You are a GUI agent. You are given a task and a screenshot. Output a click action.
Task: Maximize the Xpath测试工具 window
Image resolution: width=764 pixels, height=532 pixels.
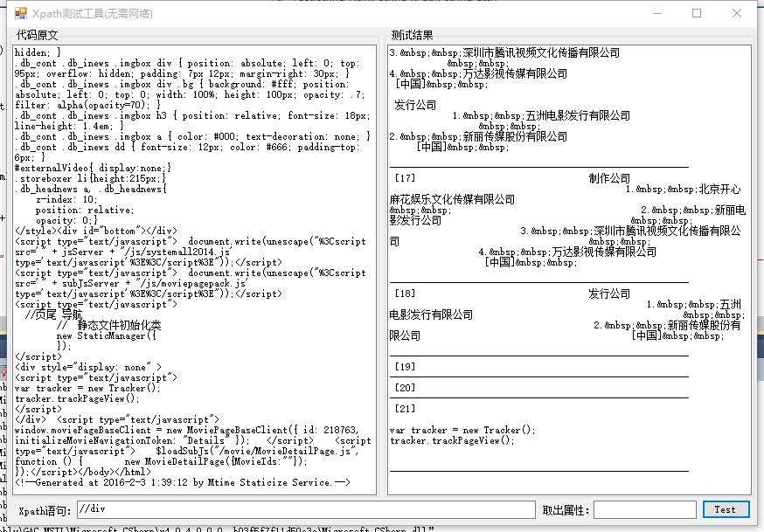coord(697,13)
